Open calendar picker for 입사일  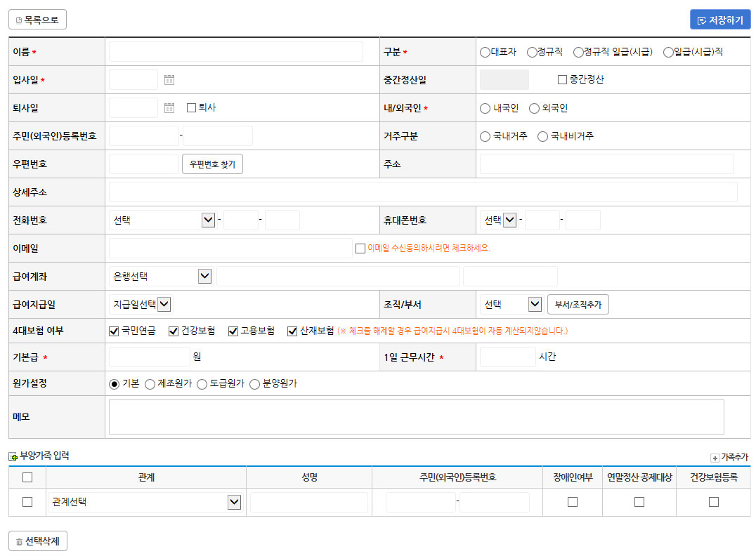click(x=169, y=80)
